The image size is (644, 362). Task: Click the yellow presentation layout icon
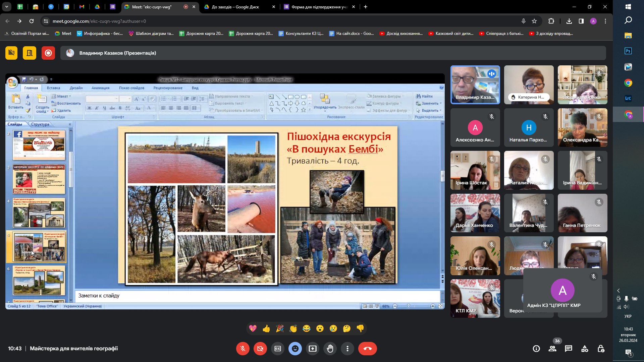(30, 53)
